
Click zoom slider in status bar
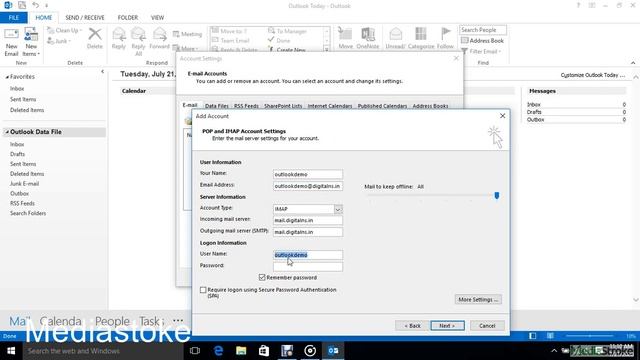click(x=590, y=336)
